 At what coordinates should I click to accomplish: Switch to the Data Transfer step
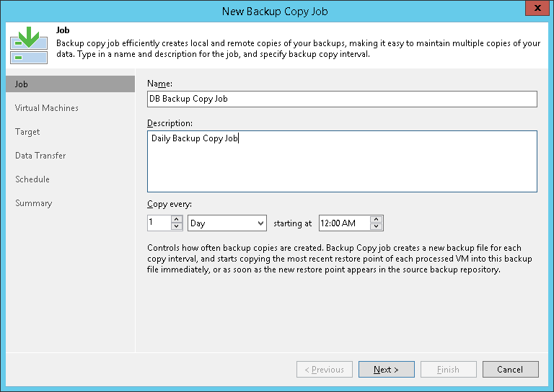pos(40,156)
